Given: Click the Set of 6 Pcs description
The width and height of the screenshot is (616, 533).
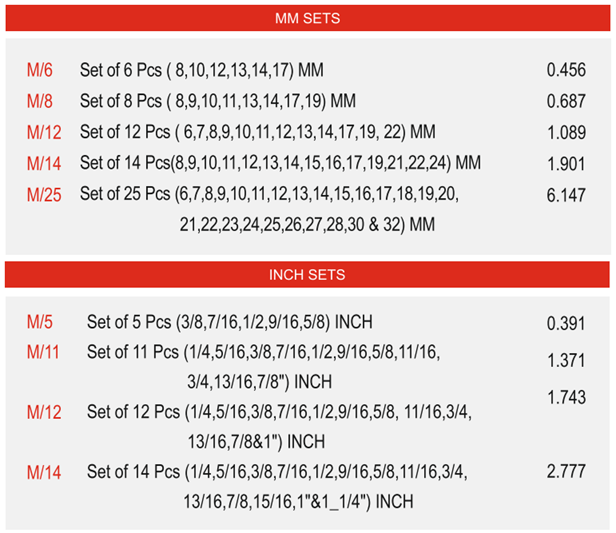Looking at the screenshot, I should 202,70.
